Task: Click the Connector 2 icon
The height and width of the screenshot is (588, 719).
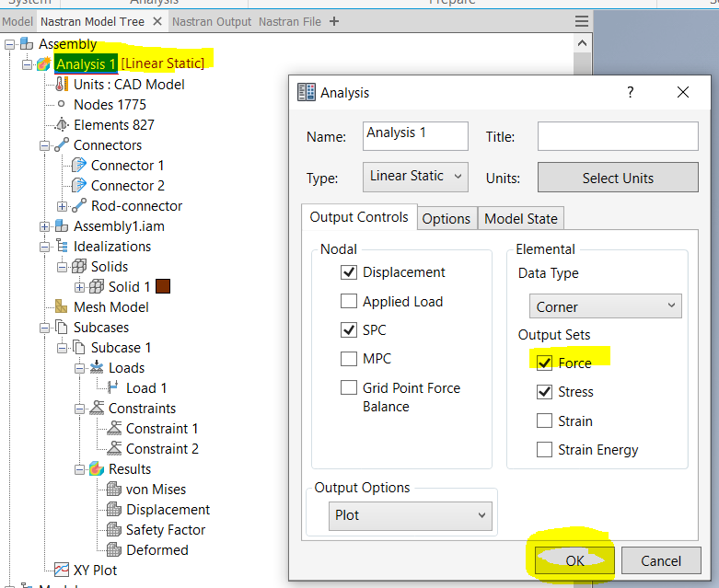Action: click(x=79, y=185)
